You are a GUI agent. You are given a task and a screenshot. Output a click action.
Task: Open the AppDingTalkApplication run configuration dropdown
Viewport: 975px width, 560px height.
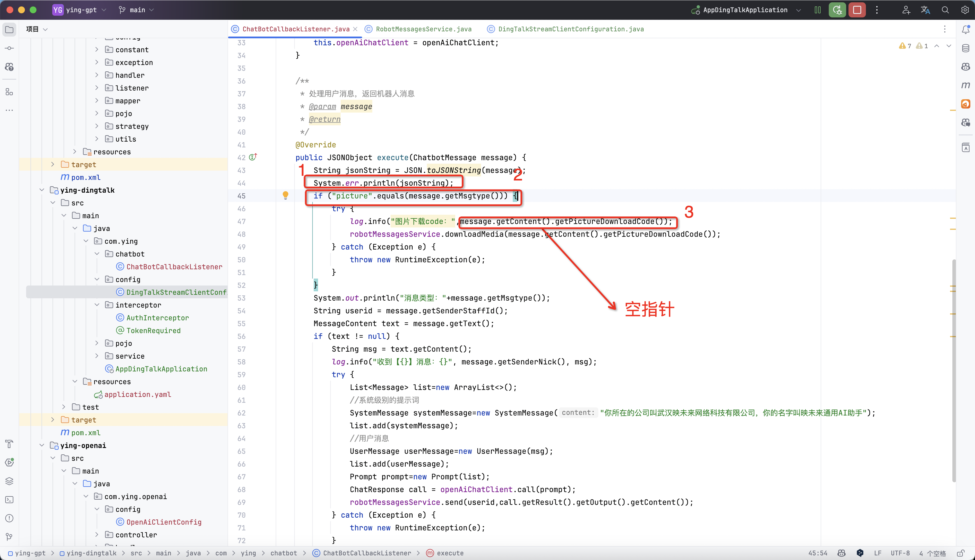(746, 10)
